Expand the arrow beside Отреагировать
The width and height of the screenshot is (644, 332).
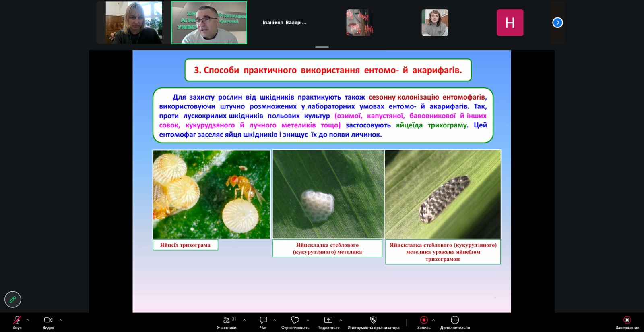308,320
